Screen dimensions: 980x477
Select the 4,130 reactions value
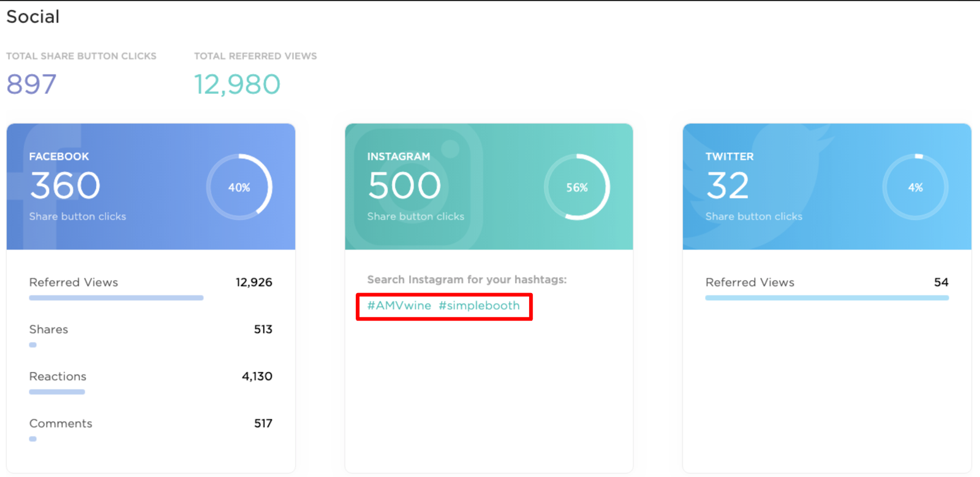click(257, 376)
